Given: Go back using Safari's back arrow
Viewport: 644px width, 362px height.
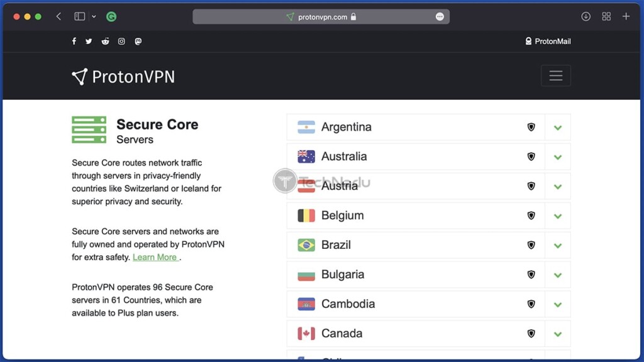Looking at the screenshot, I should 58,16.
